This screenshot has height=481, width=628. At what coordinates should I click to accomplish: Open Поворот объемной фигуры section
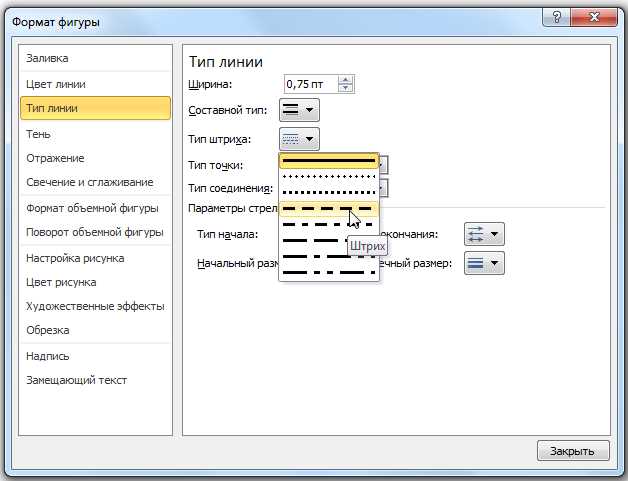point(95,232)
